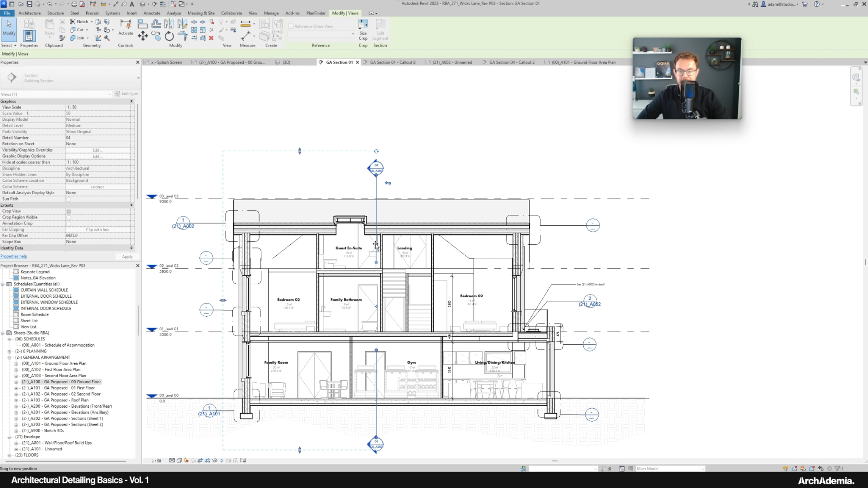Viewport: 868px width, 488px height.
Task: Collapse the (21) Envelope sheets group
Action: click(x=9, y=437)
